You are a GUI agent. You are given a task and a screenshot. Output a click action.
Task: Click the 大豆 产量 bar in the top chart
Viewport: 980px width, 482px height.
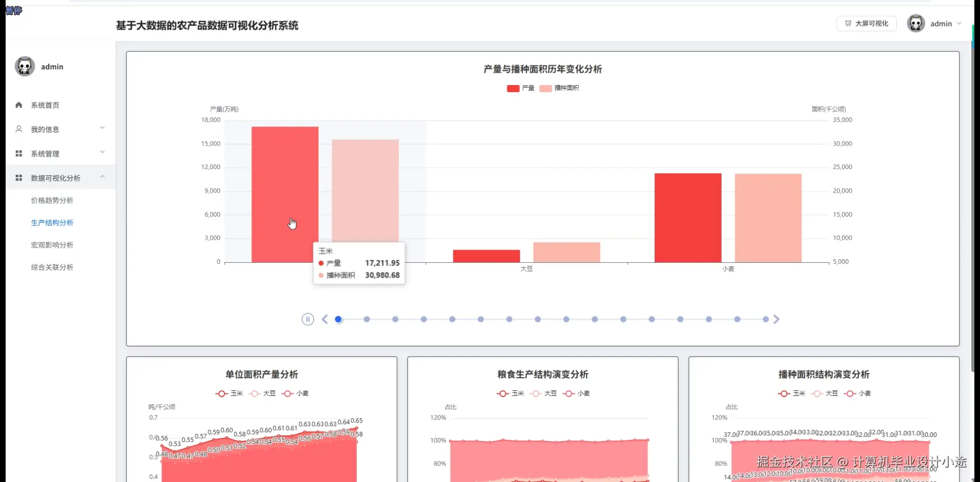[x=486, y=256]
